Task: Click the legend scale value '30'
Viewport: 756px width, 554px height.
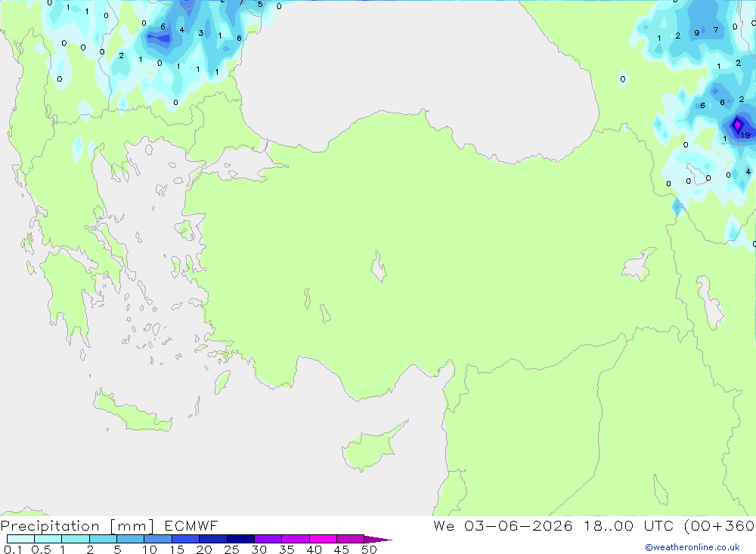Action: 259,549
